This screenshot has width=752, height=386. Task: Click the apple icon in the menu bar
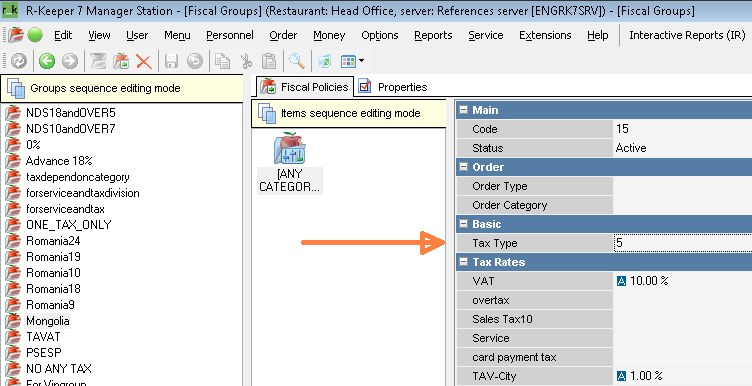[15, 35]
